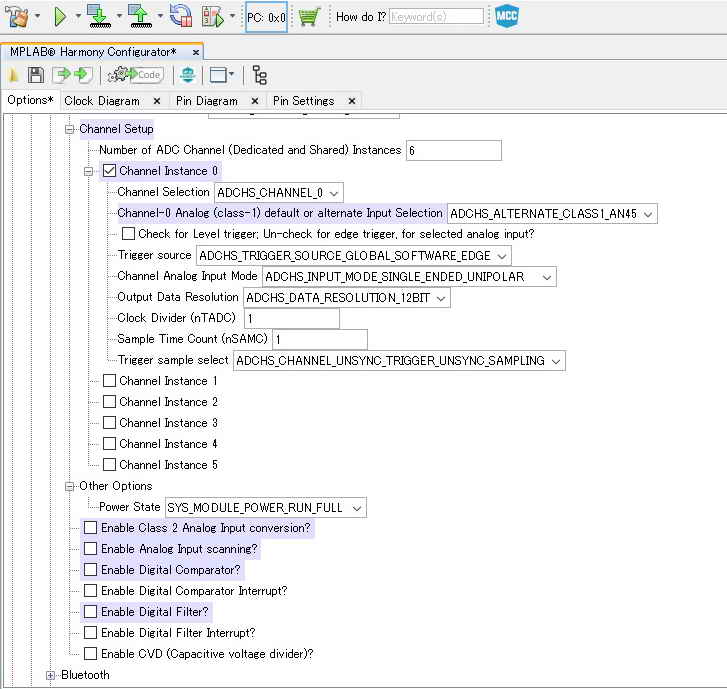Switch to the Clock Diagram tab
727x689 pixels.
click(x=102, y=101)
